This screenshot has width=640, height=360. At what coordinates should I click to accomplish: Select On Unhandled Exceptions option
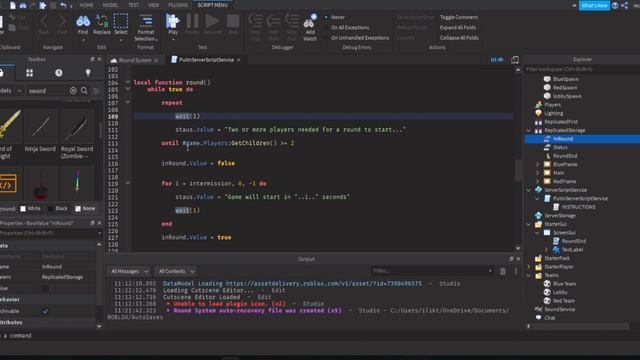[x=356, y=38]
